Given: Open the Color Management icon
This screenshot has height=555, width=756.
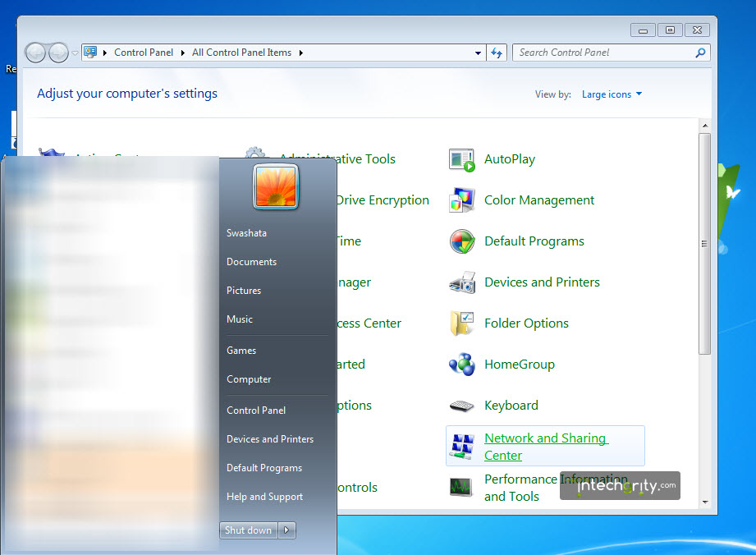Looking at the screenshot, I should point(462,200).
